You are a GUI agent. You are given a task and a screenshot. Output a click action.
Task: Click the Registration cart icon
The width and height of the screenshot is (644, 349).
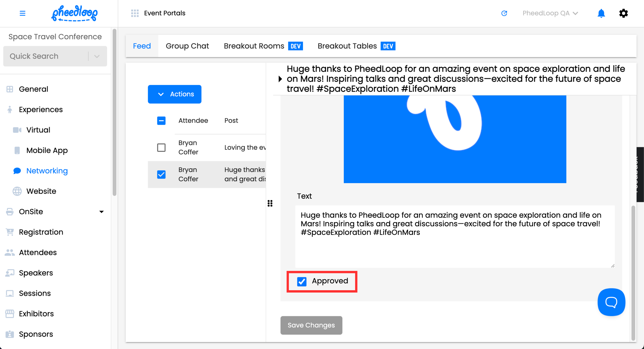tap(10, 232)
